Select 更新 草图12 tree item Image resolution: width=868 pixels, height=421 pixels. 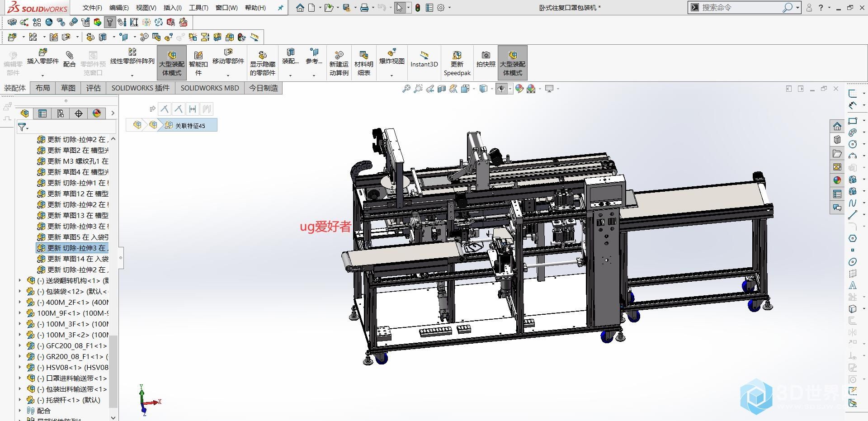click(73, 194)
